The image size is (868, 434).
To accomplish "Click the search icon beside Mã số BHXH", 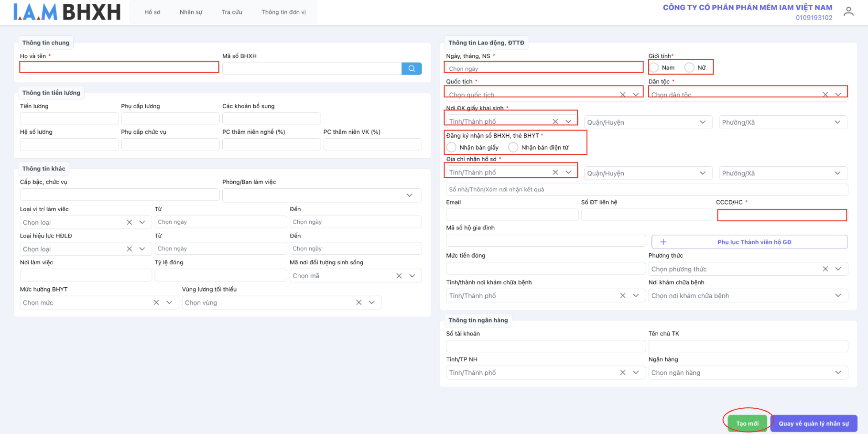I will [x=411, y=69].
